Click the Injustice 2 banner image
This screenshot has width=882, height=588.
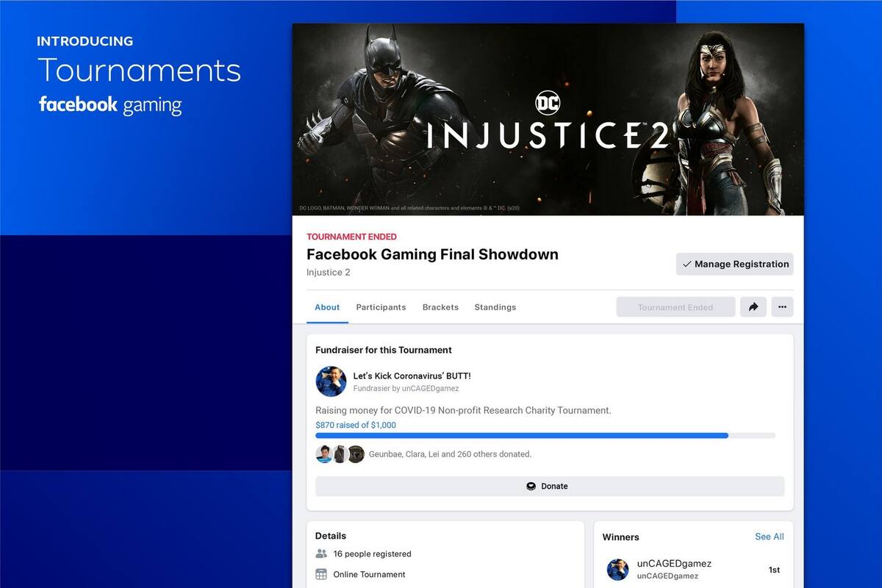(x=548, y=119)
